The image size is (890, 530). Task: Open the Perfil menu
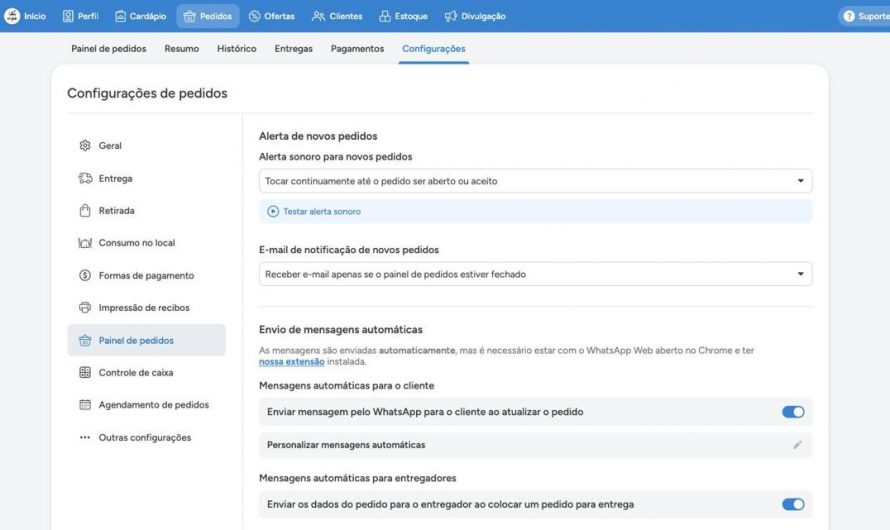[x=80, y=16]
